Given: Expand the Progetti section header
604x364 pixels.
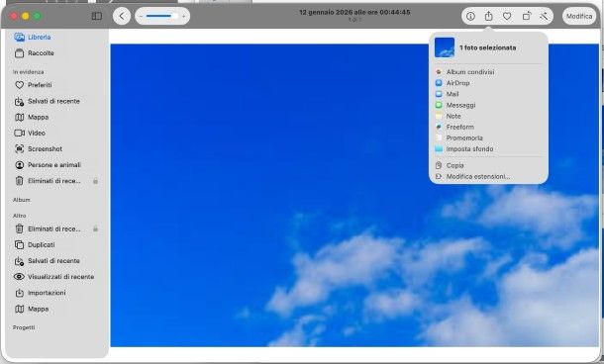Looking at the screenshot, I should (x=24, y=327).
